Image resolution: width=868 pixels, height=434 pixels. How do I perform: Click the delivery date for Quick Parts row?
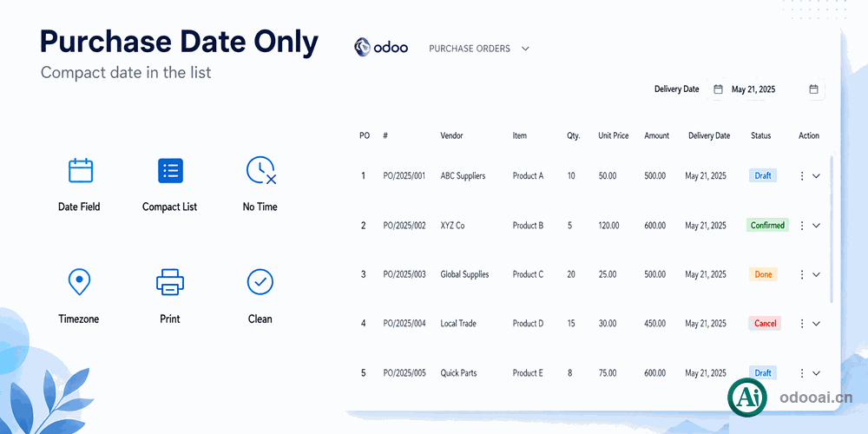pyautogui.click(x=705, y=373)
